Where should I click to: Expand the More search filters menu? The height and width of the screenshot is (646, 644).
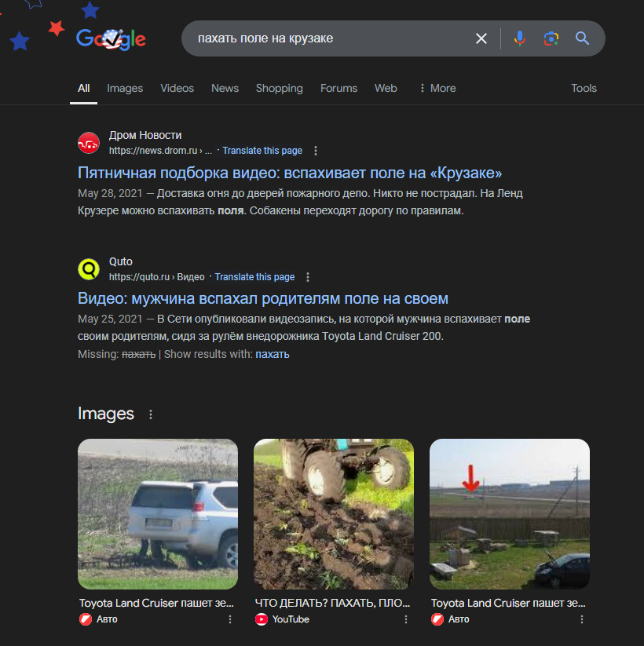point(438,88)
